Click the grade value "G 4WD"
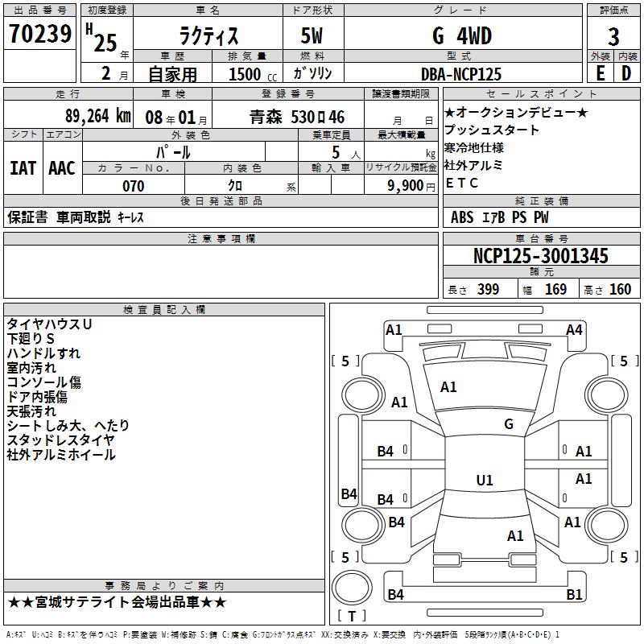Image resolution: width=644 pixels, height=644 pixels. [x=462, y=35]
